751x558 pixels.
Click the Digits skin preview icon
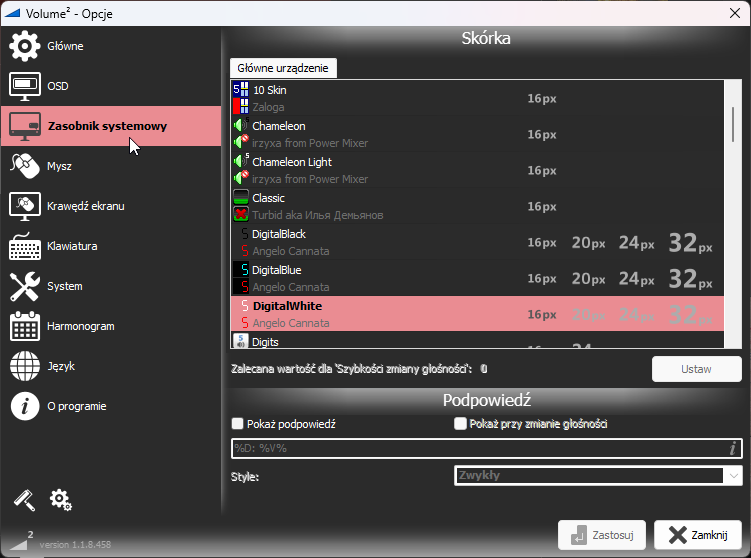[241, 341]
